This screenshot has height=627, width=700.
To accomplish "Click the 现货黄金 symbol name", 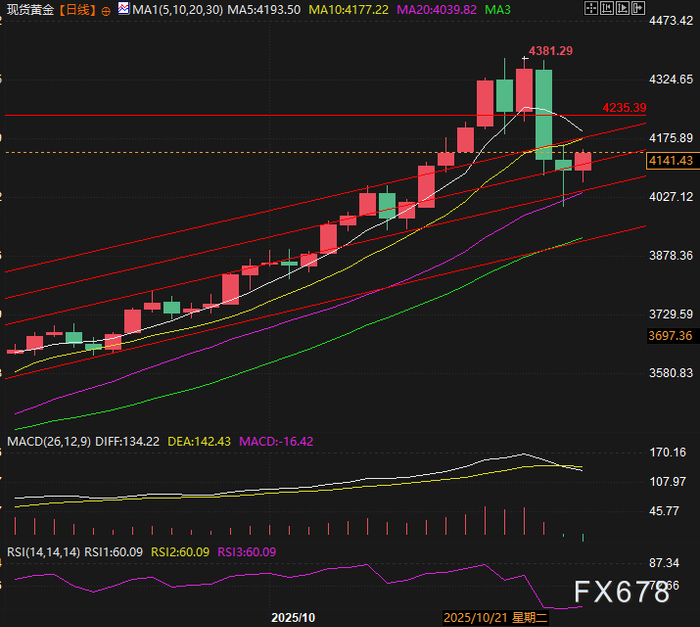I will point(30,10).
